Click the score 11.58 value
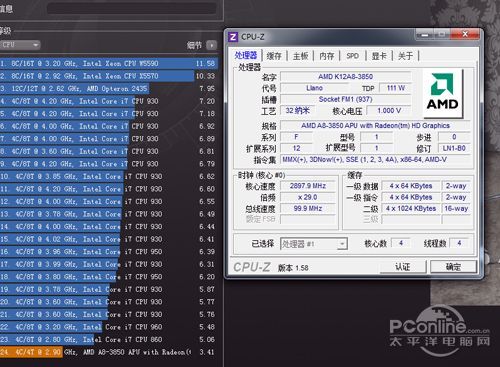Image resolution: width=500 pixels, height=367 pixels. pos(205,63)
